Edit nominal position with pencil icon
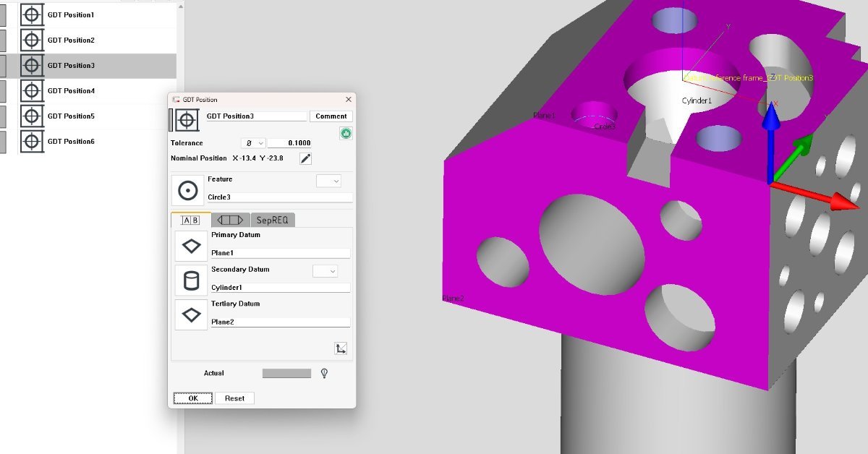868x454 pixels. pyautogui.click(x=305, y=158)
